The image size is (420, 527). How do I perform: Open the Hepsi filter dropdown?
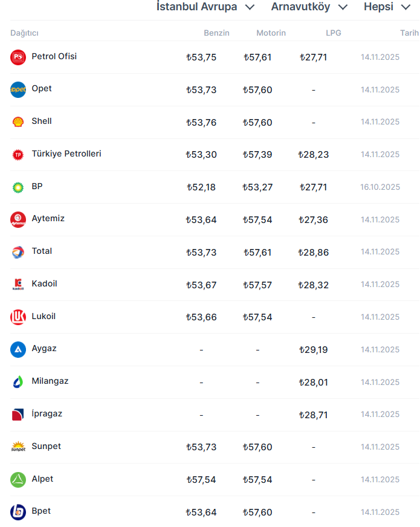point(387,7)
